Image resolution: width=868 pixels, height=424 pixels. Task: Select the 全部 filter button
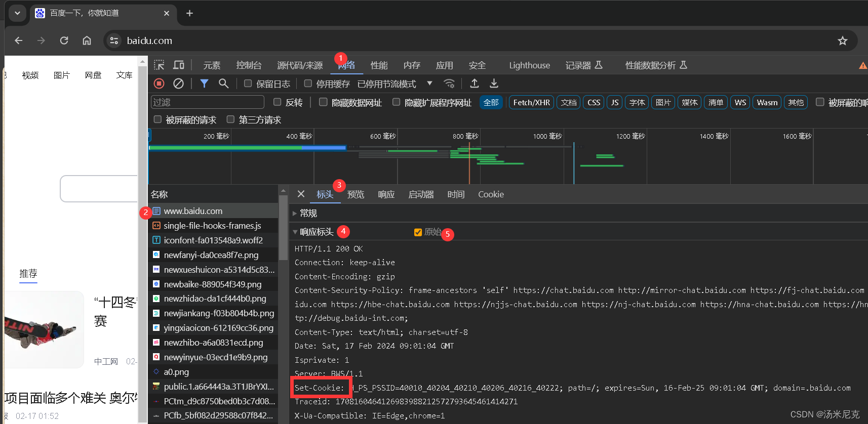[491, 102]
